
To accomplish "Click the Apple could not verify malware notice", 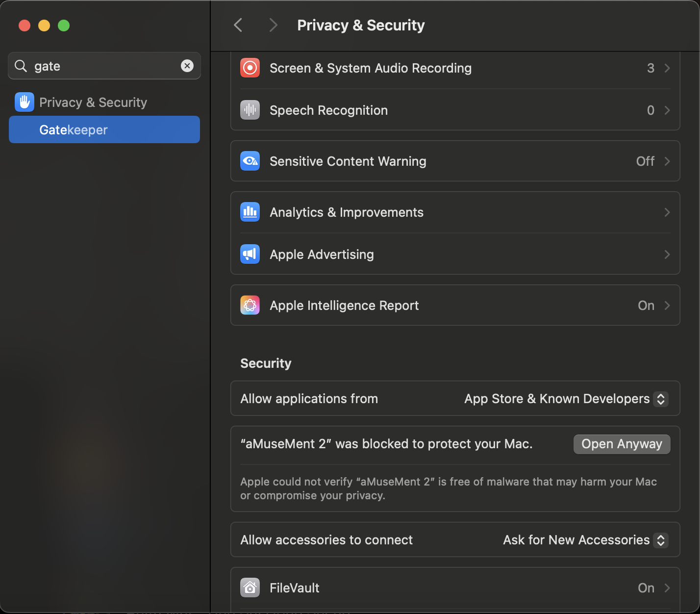I will coord(449,488).
